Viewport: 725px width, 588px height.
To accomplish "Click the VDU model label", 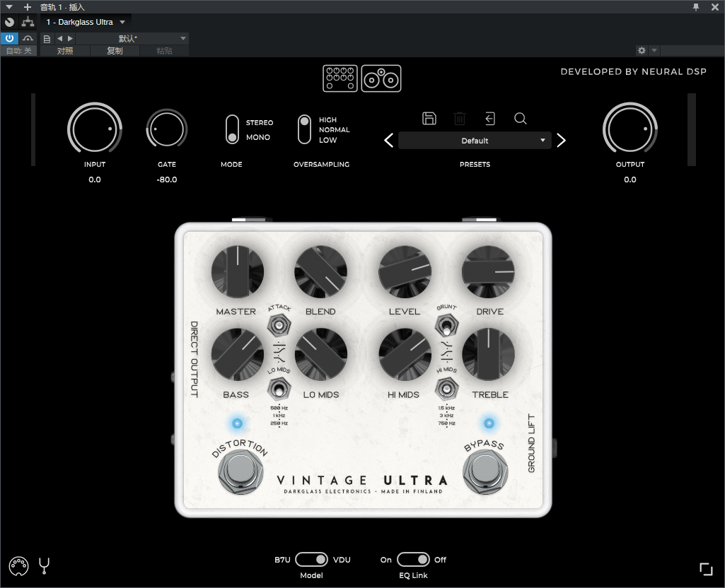I will pyautogui.click(x=342, y=560).
